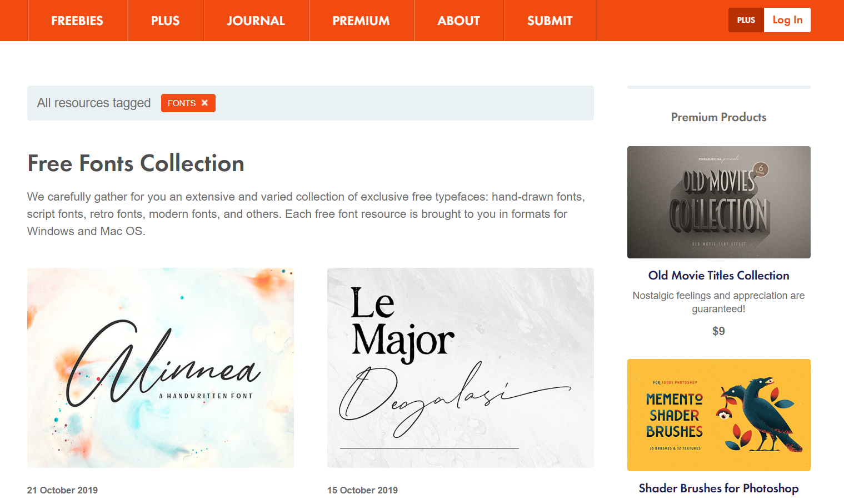Open the SUBMIT page
The image size is (844, 504).
[550, 21]
